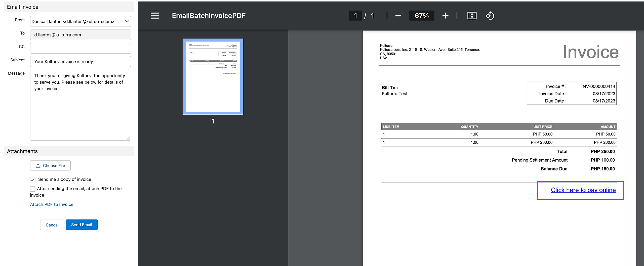Open the Attach PDF to Invoice link
This screenshot has width=644, height=266.
52,204
